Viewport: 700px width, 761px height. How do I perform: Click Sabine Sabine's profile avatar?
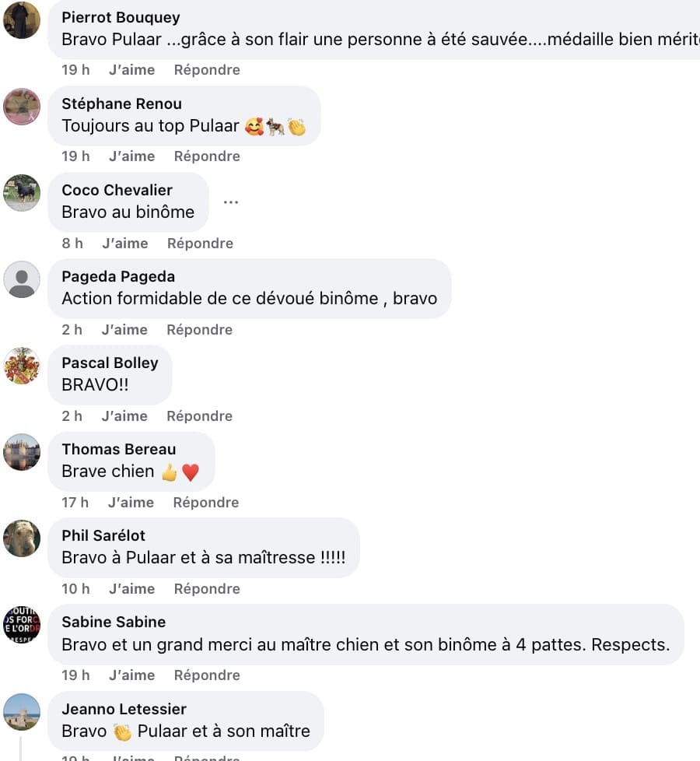[22, 625]
